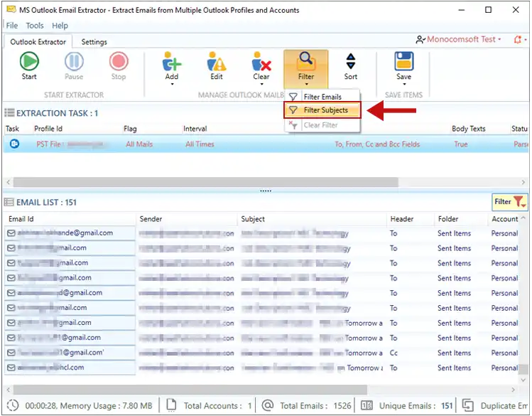
Task: Choose Filter Subjects from the dropdown
Action: click(x=322, y=110)
